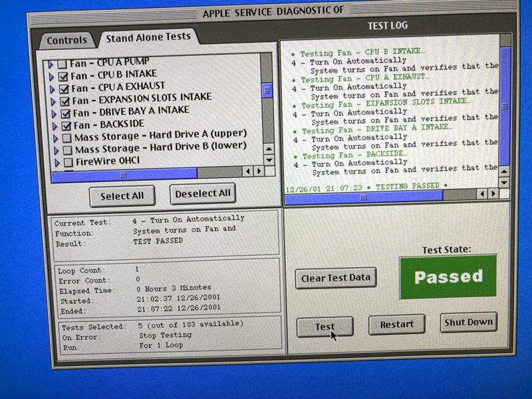Check Mass Storage - Hard Drive A (upper)
This screenshot has width=532, height=399.
tap(66, 138)
